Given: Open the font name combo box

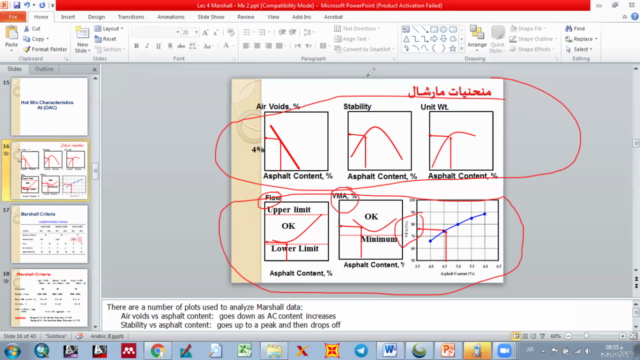Looking at the screenshot, I should point(156,32).
